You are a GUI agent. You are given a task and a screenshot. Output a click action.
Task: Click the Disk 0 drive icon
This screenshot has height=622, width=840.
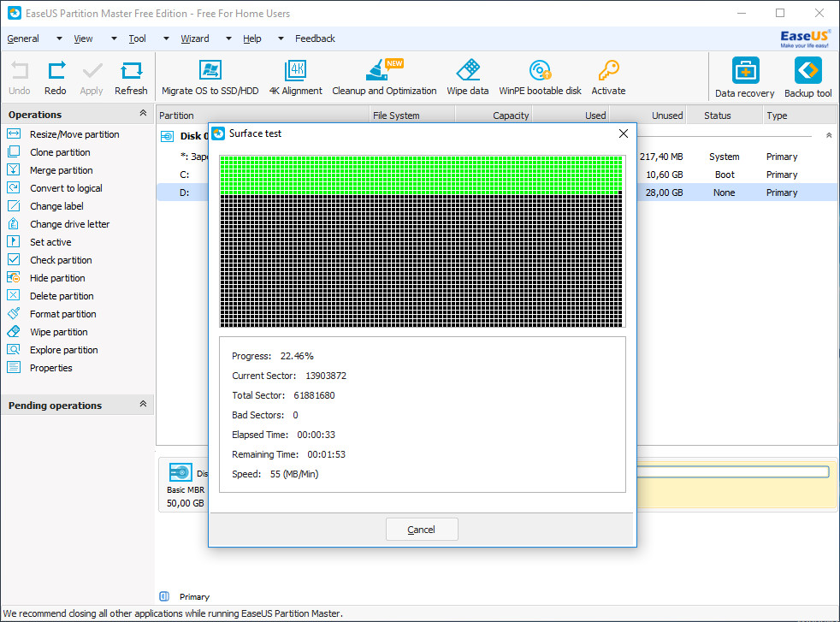[167, 137]
